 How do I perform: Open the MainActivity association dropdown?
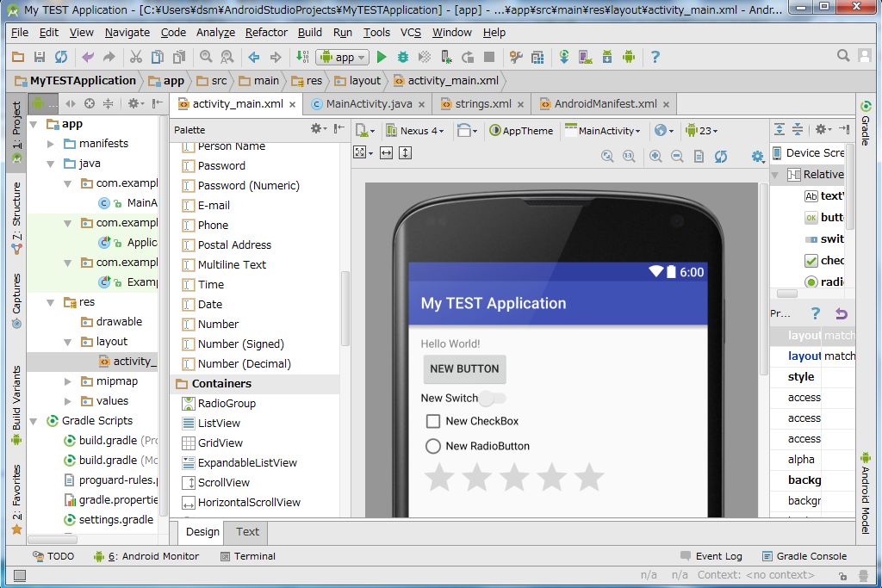pyautogui.click(x=602, y=130)
